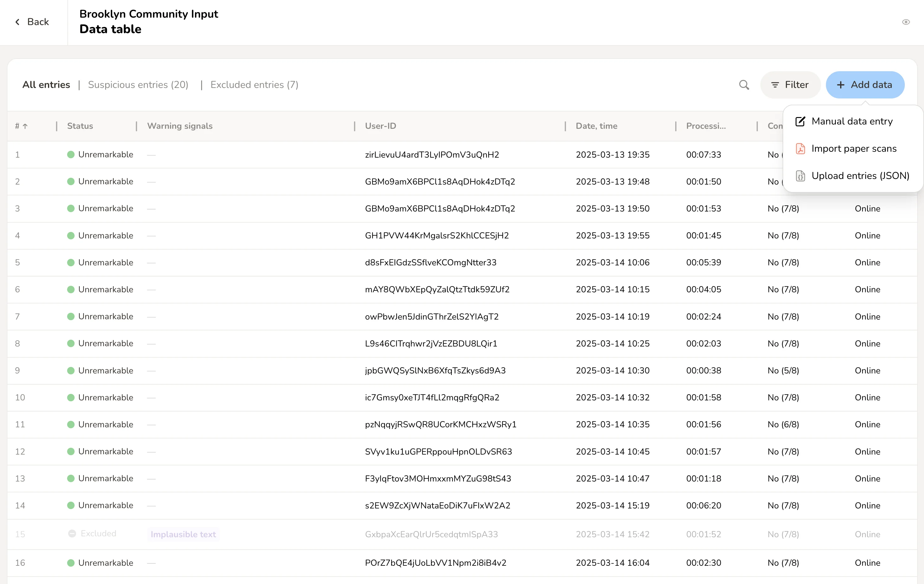Click date 2025-03-13 19:35
Screen dimensions: 924x584
pyautogui.click(x=612, y=155)
